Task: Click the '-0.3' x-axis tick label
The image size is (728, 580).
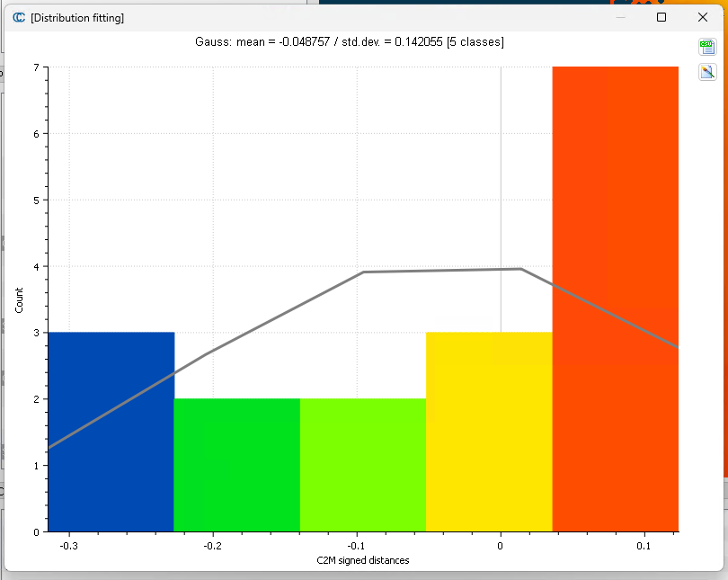Action: 68,546
